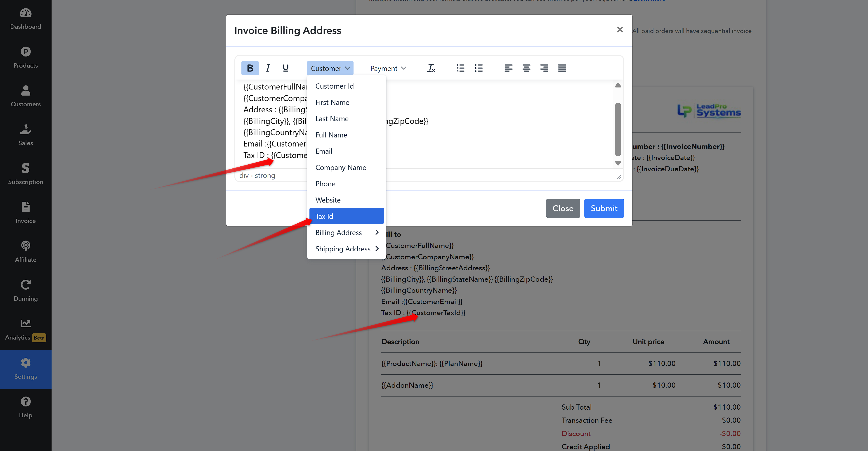Screen dimensions: 868x451
Task: Choose Email variable from list
Action: click(346, 151)
